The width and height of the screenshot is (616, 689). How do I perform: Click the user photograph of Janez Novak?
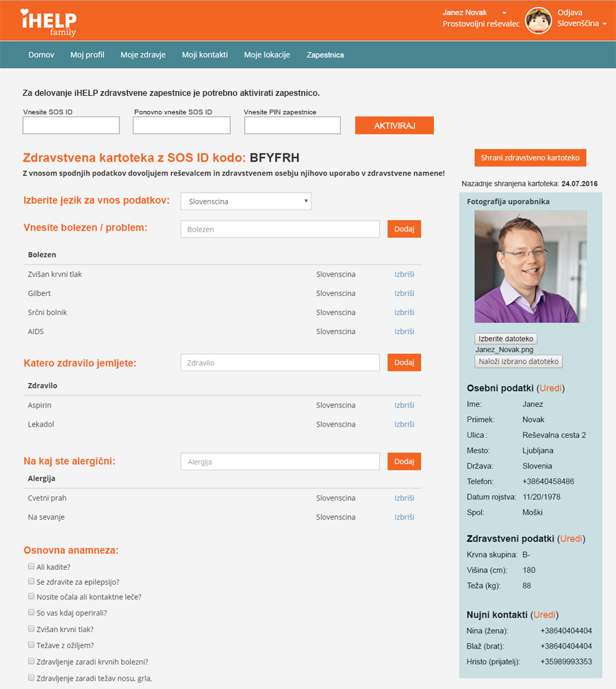pyautogui.click(x=530, y=266)
